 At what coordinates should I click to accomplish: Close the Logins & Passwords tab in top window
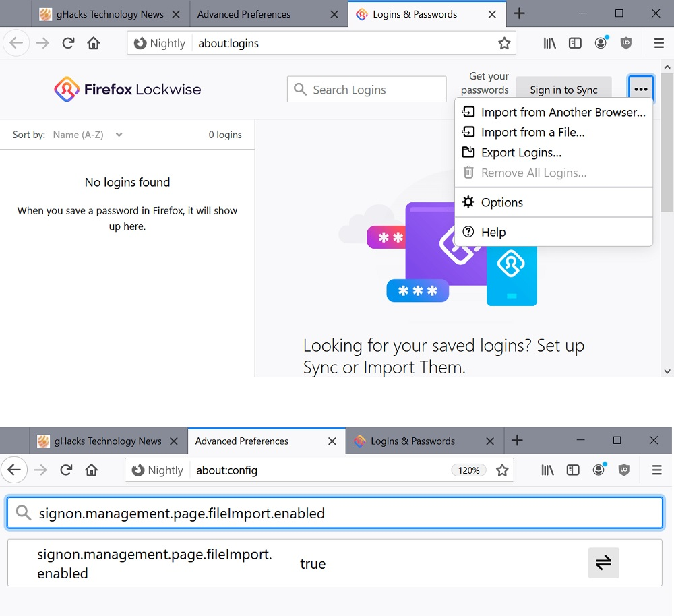[492, 14]
